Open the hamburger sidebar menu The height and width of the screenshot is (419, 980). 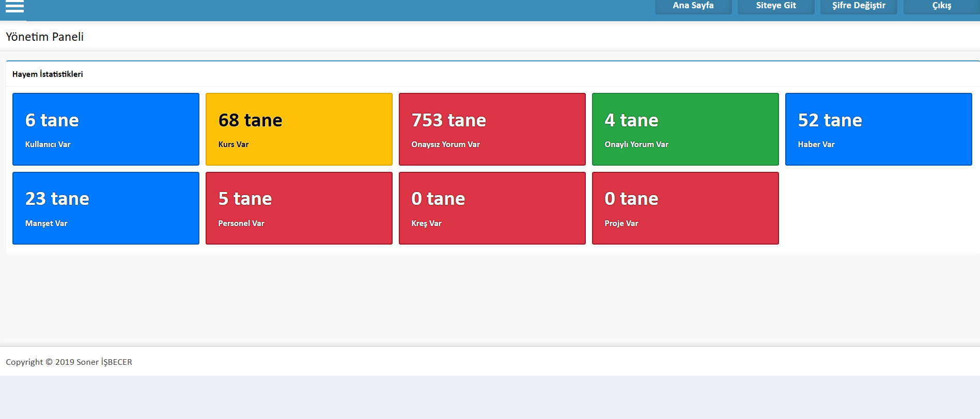coord(14,7)
